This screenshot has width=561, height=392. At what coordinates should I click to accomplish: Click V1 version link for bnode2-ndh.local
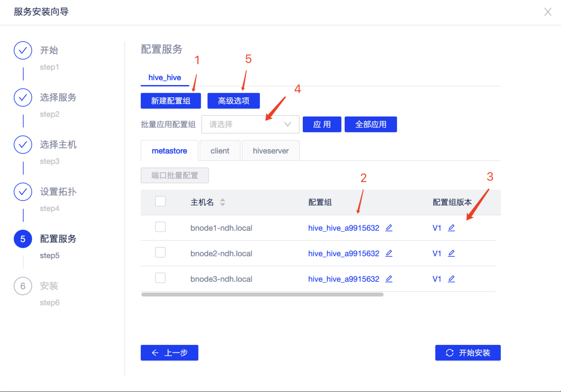point(437,253)
